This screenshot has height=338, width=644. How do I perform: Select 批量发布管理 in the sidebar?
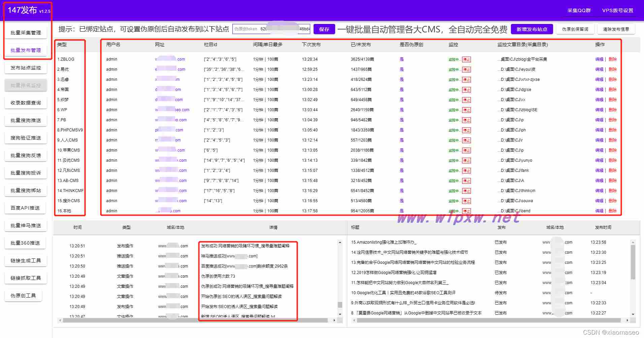click(26, 50)
